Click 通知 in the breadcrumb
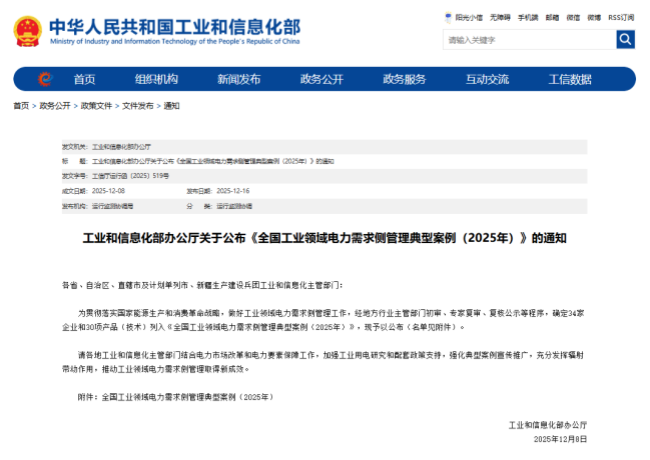650x460 pixels. coord(172,106)
